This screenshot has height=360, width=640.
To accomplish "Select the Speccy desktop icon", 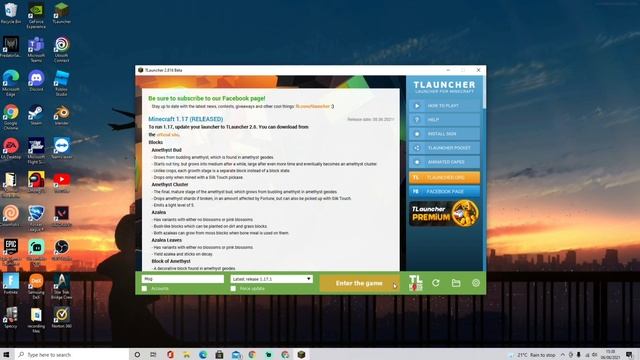I will pos(11,318).
